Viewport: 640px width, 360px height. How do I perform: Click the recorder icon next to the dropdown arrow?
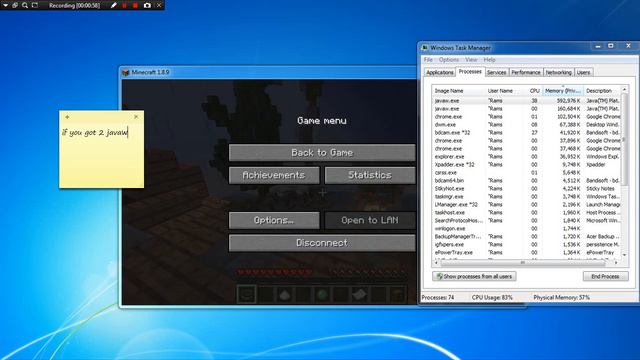[x=15, y=5]
